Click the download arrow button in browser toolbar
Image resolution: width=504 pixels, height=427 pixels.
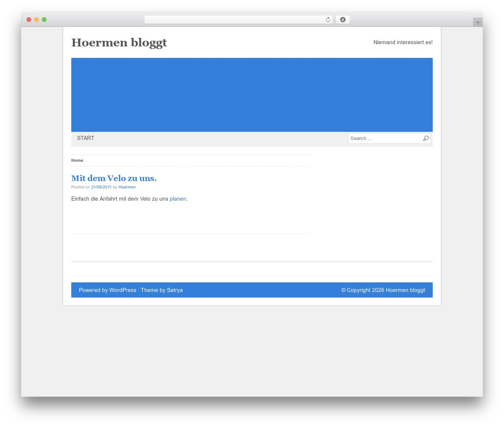(x=343, y=20)
